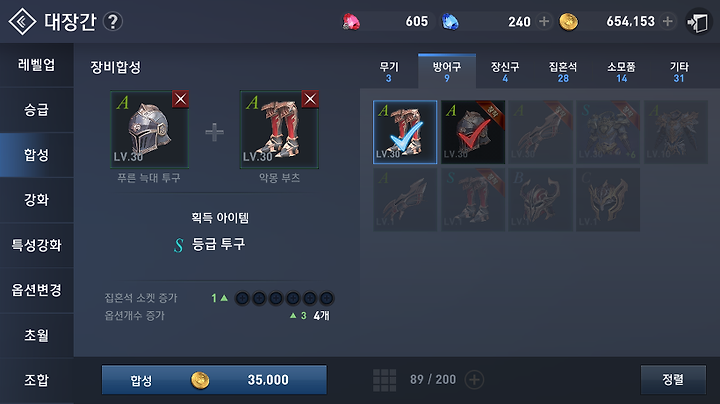Image resolution: width=720 pixels, height=404 pixels.
Task: Open the 소모품 tab
Action: 621,72
